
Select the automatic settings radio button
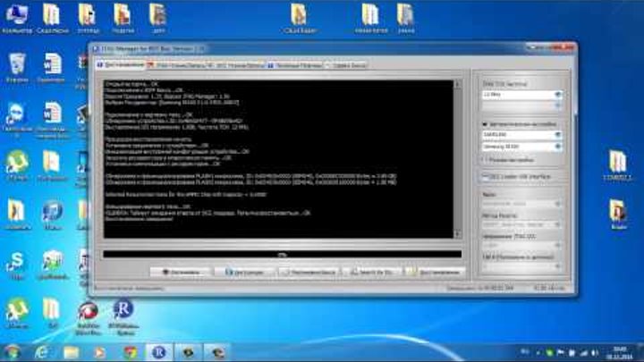coord(485,125)
